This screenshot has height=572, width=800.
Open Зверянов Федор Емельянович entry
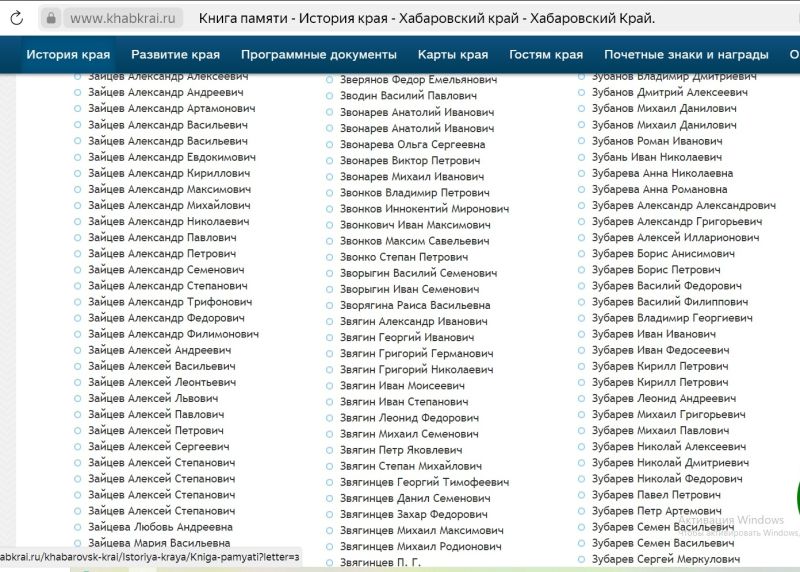point(418,80)
